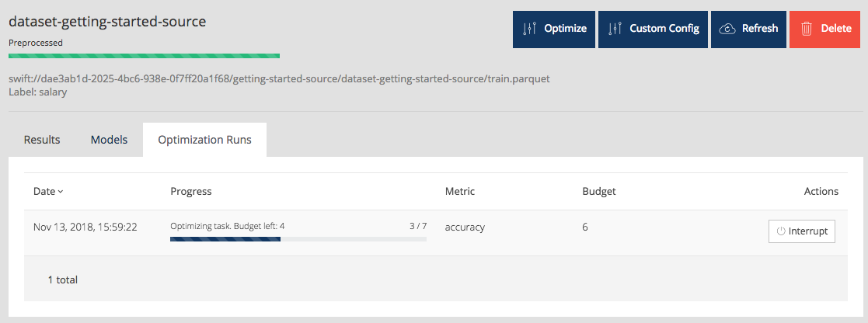Click the trash can icon on Delete
The width and height of the screenshot is (868, 323).
pyautogui.click(x=807, y=29)
